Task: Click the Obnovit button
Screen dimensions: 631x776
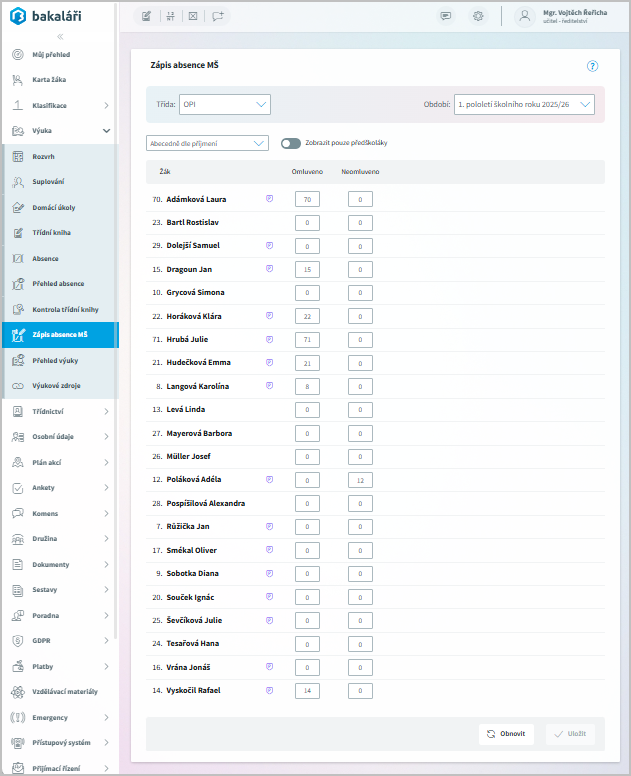Action: (x=505, y=733)
